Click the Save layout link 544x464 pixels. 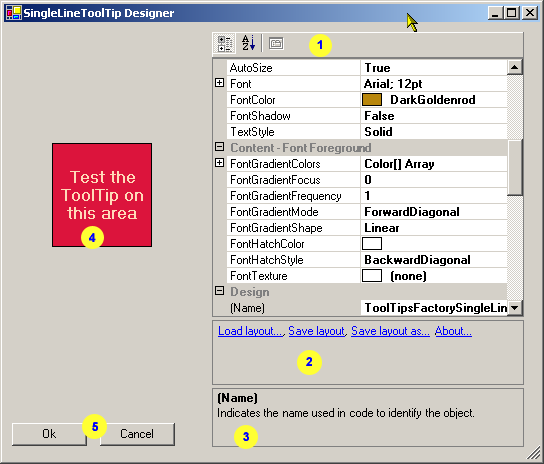click(x=317, y=331)
